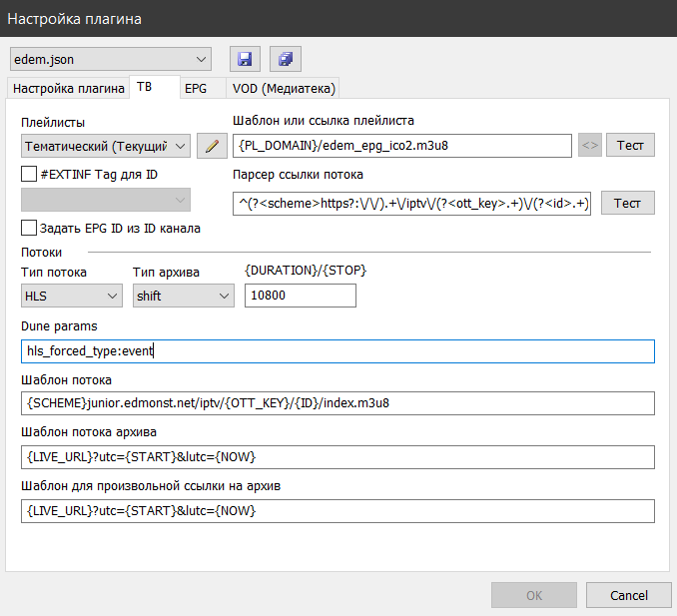This screenshot has width=677, height=616.
Task: Click the Cancel button
Action: pos(629,595)
